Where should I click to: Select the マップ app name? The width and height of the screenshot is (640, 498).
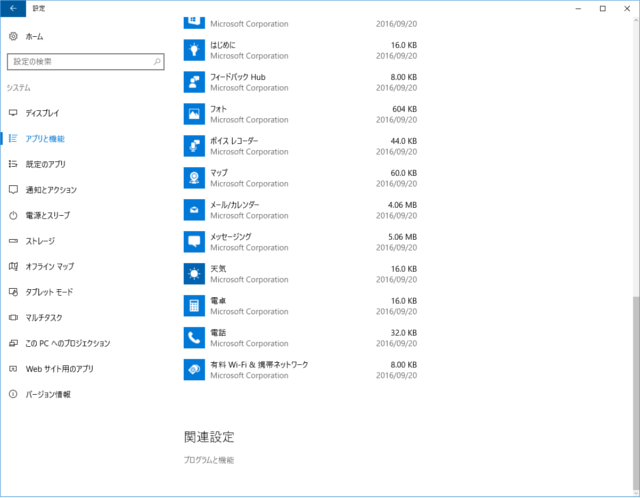point(219,173)
